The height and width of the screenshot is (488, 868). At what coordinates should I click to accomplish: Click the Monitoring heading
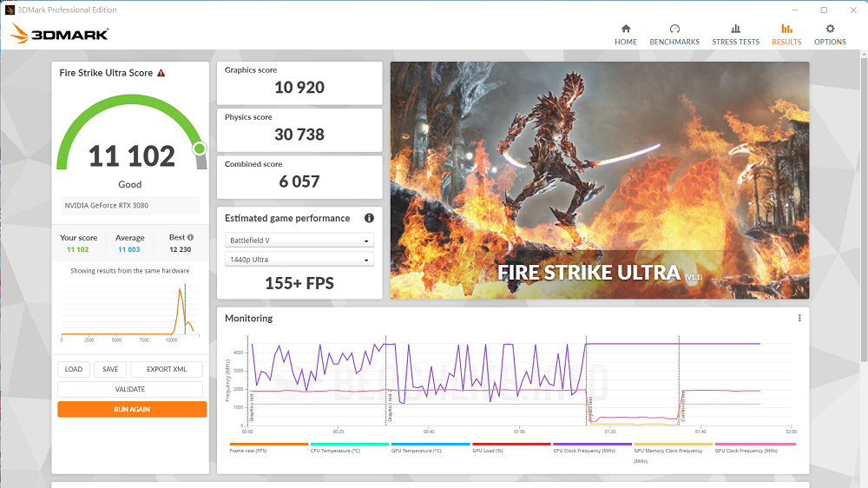(x=248, y=319)
